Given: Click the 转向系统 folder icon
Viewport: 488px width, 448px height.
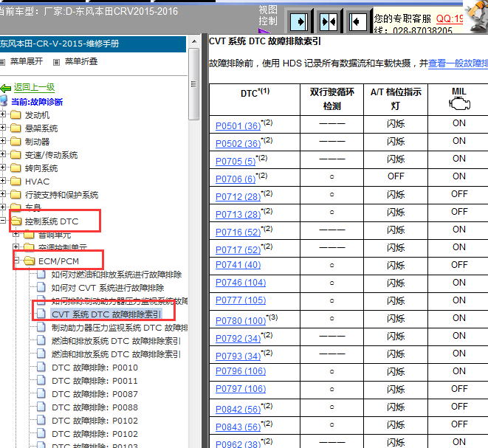Looking at the screenshot, I should pos(16,168).
